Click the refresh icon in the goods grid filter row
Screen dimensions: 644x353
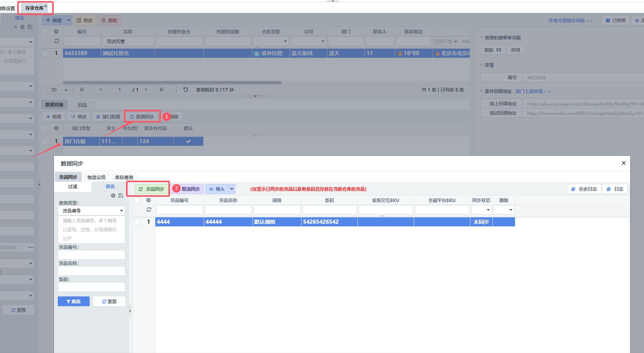(149, 210)
